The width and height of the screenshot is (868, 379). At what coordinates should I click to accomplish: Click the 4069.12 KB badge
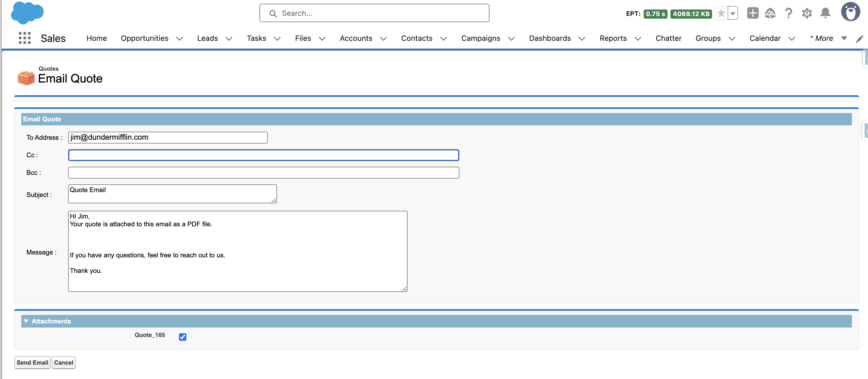(691, 14)
